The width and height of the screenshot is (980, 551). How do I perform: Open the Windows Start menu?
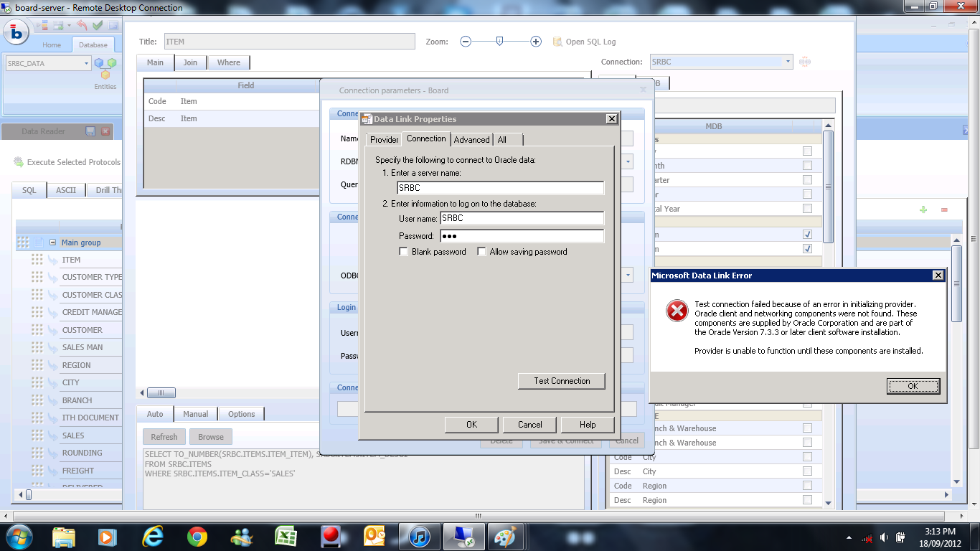point(18,536)
